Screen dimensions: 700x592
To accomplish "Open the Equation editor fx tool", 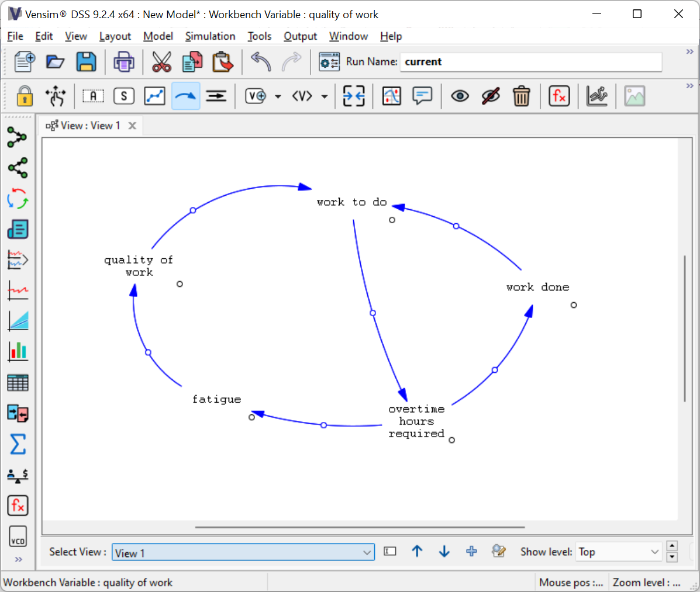I will click(559, 96).
